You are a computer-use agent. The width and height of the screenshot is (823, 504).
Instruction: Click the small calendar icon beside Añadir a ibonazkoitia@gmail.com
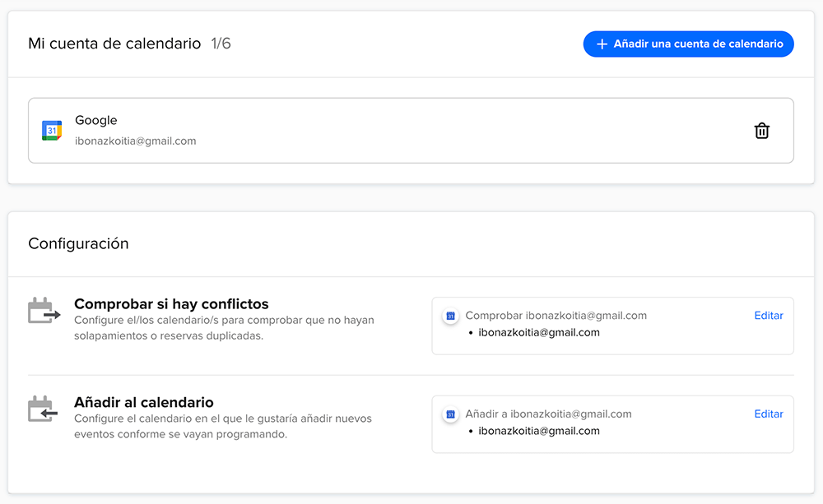(450, 414)
